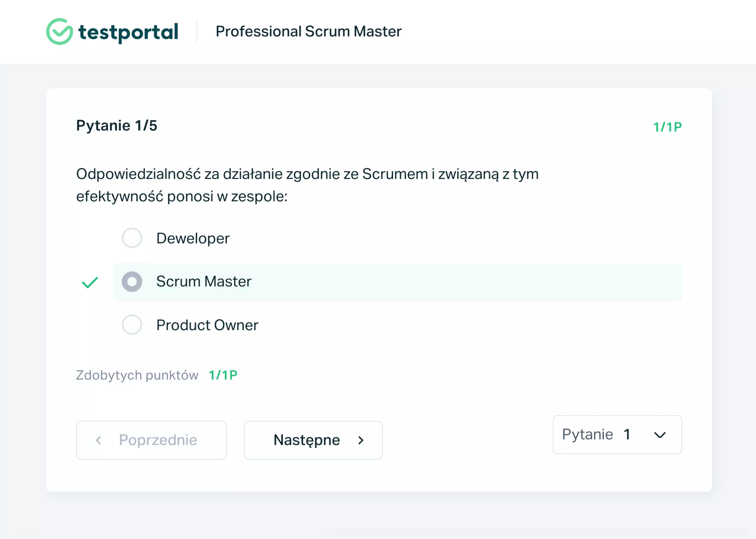Select the Scrum Master radio button
Screen dimensions: 756x539
tap(132, 282)
